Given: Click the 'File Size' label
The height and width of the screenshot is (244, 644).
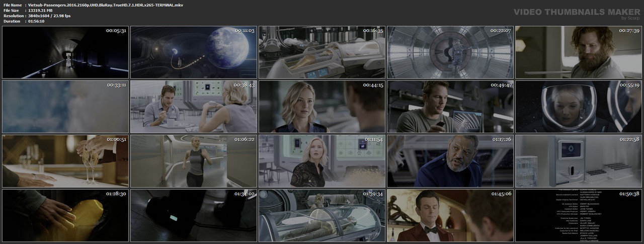Looking at the screenshot, I should click(11, 10).
